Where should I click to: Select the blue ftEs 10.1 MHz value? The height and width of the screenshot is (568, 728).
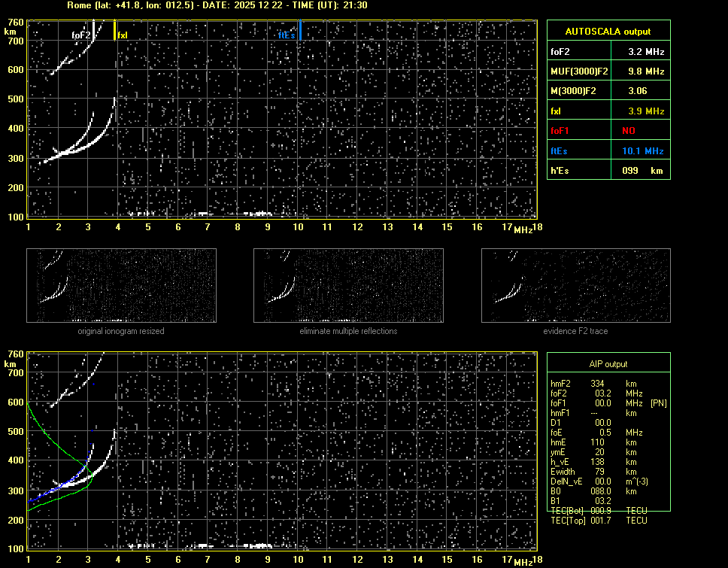point(646,151)
